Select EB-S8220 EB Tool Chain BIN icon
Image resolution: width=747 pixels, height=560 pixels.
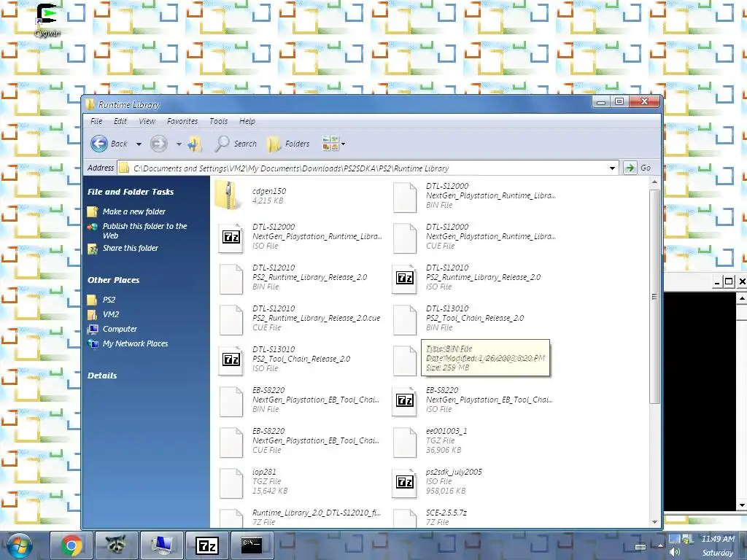(231, 401)
